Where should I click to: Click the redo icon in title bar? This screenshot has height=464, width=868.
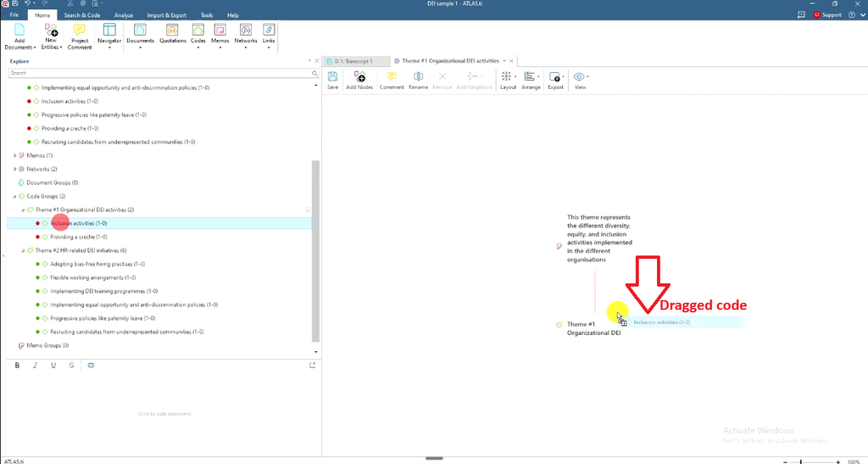(x=45, y=3)
